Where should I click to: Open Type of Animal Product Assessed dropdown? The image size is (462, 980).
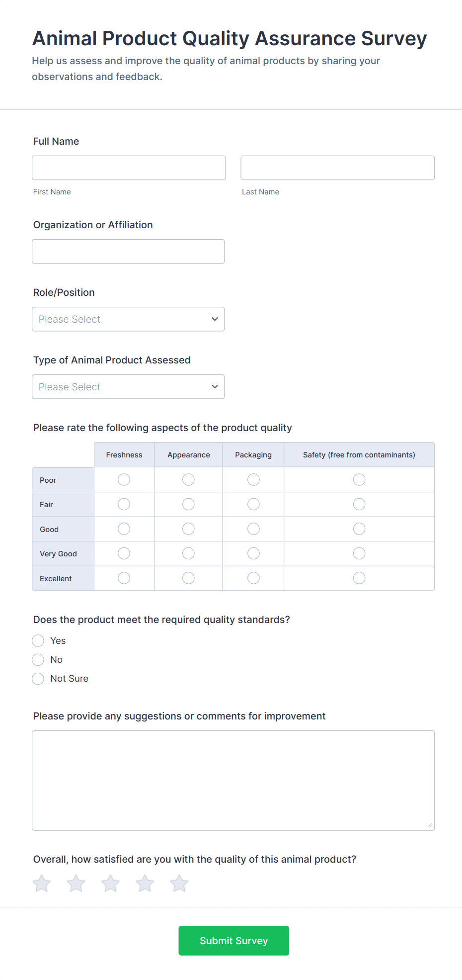pyautogui.click(x=128, y=387)
